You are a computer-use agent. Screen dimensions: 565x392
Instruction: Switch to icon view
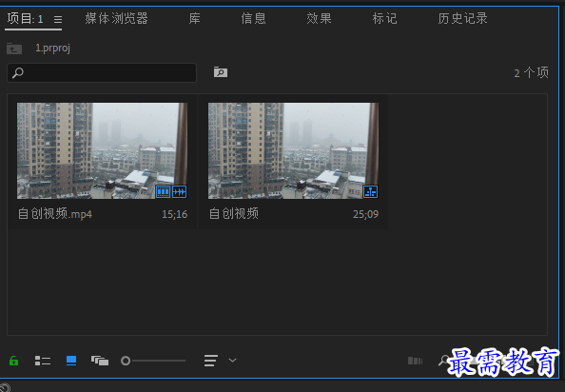(71, 361)
